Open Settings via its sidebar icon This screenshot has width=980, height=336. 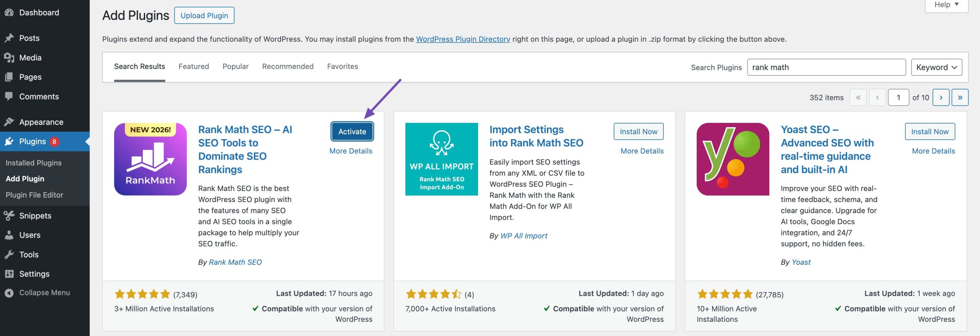[9, 274]
